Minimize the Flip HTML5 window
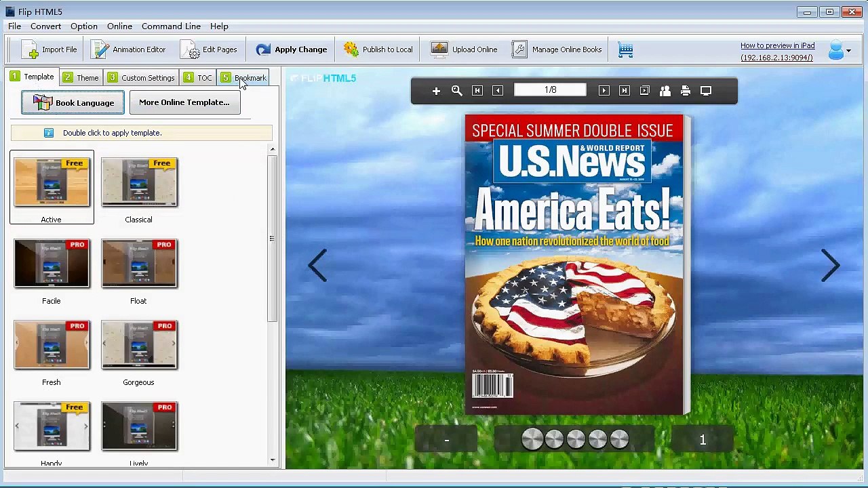 pos(807,12)
